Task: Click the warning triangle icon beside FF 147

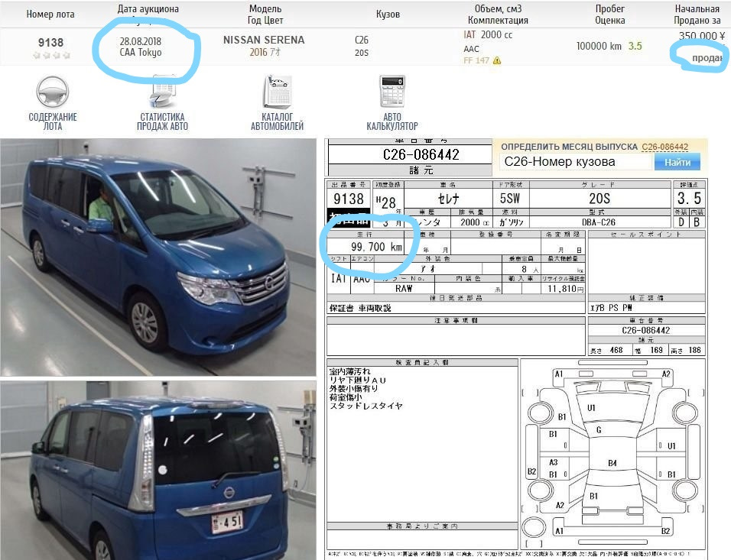Action: point(497,60)
